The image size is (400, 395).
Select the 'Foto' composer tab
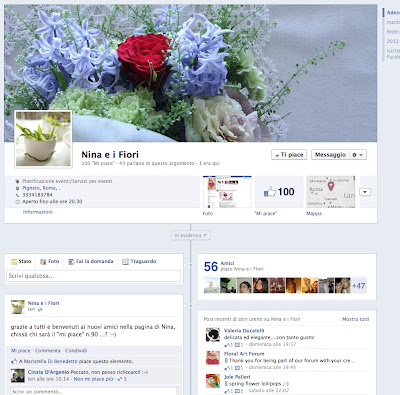tap(50, 261)
